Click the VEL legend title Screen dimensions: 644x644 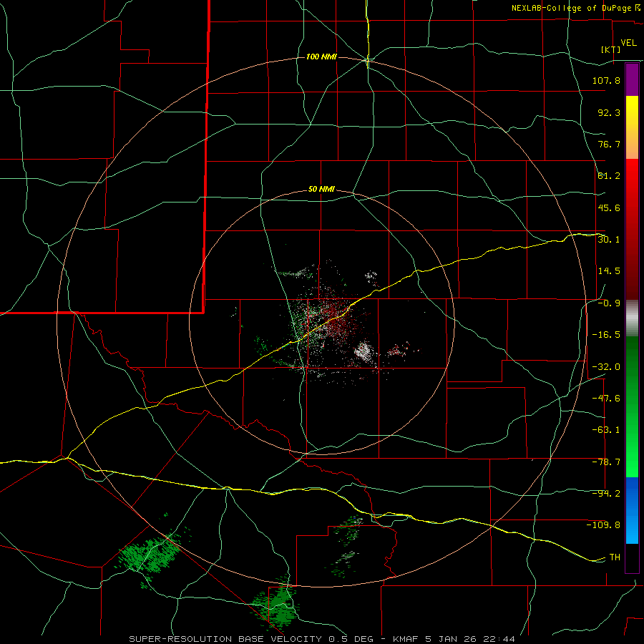click(628, 43)
